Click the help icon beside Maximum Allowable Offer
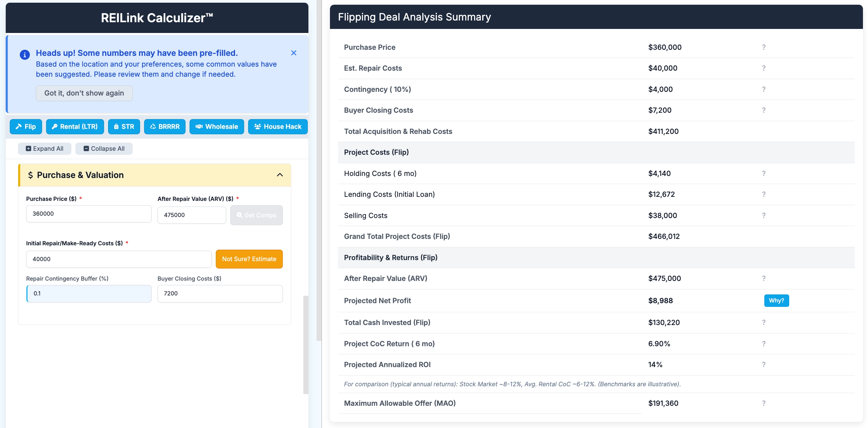The height and width of the screenshot is (428, 868). tap(764, 403)
